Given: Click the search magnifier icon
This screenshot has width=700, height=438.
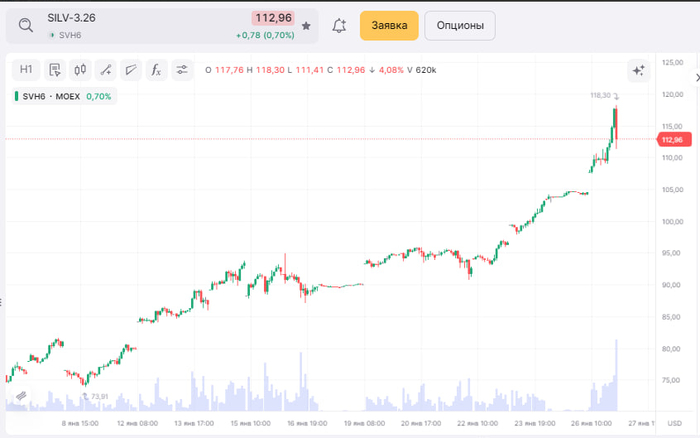Looking at the screenshot, I should coord(26,26).
